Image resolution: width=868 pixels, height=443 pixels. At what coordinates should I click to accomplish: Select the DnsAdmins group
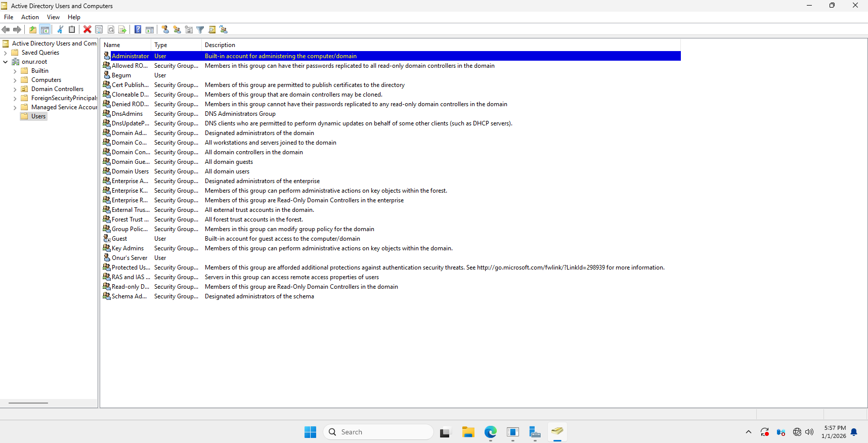127,114
